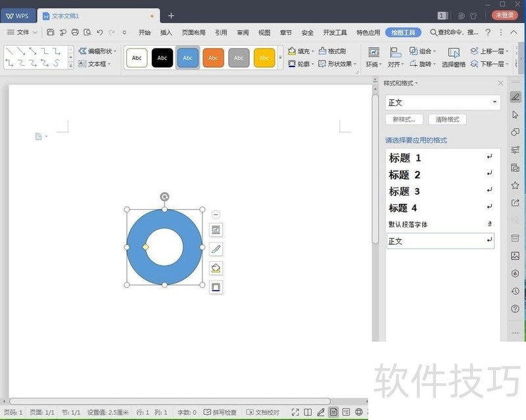Switch to the 页面布局 ribbon tab
The image size is (526, 420).
[x=193, y=32]
